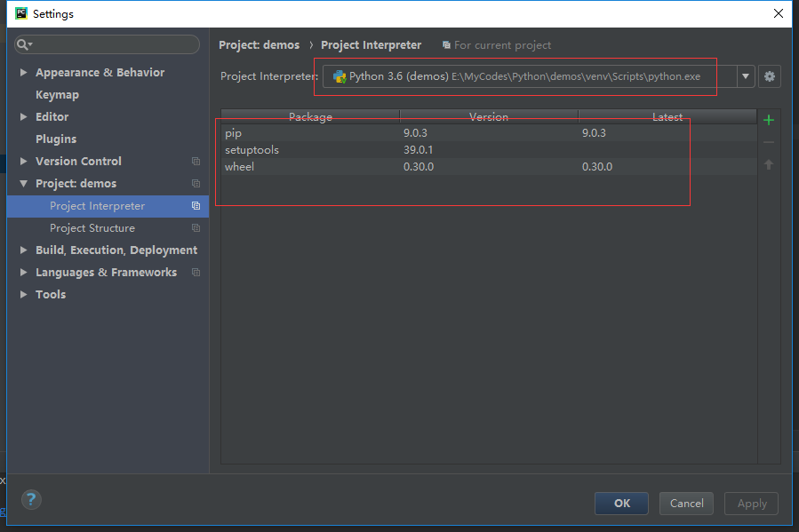
Task: Select the pip package row
Action: (x=489, y=133)
